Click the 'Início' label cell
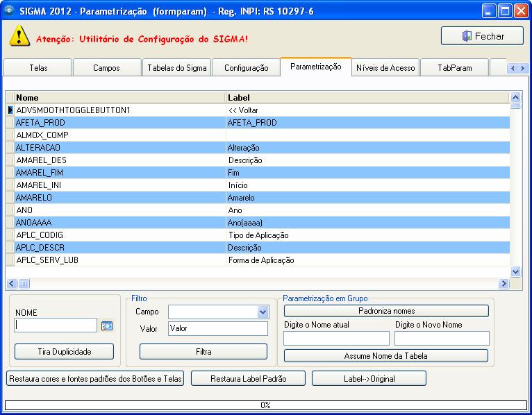 (x=368, y=185)
